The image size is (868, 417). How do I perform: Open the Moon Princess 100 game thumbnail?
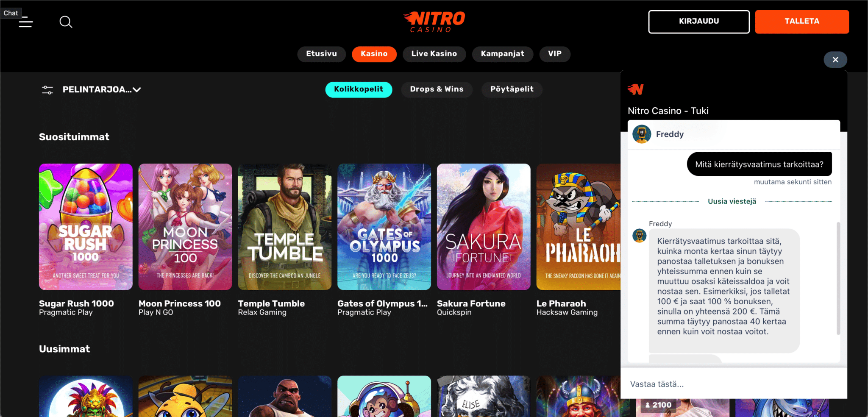185,227
